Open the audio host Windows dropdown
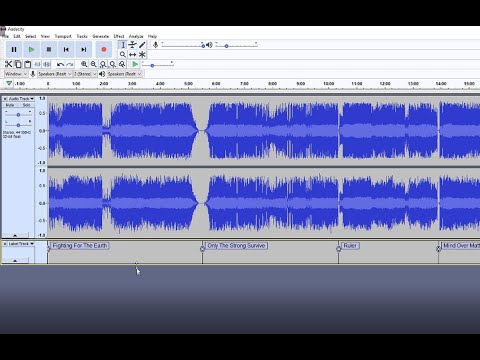The image size is (480, 360). pos(16,74)
